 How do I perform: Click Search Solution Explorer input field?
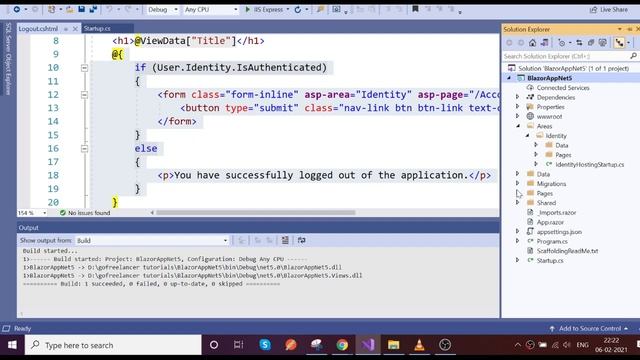click(x=566, y=56)
